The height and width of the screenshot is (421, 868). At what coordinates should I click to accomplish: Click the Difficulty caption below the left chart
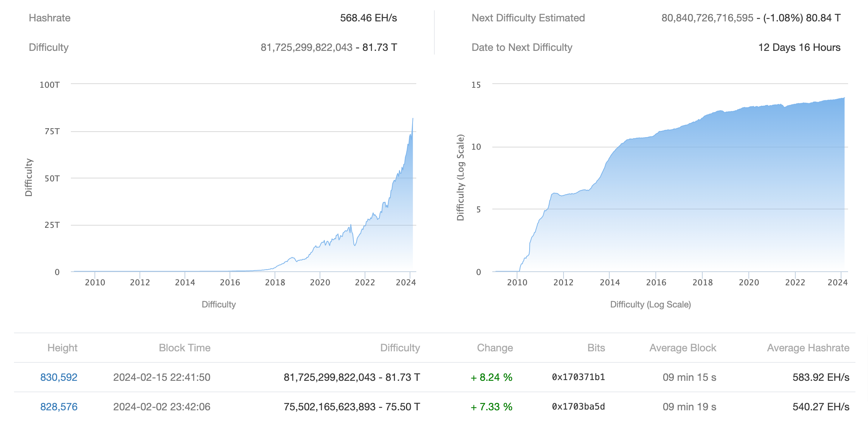[x=218, y=305]
